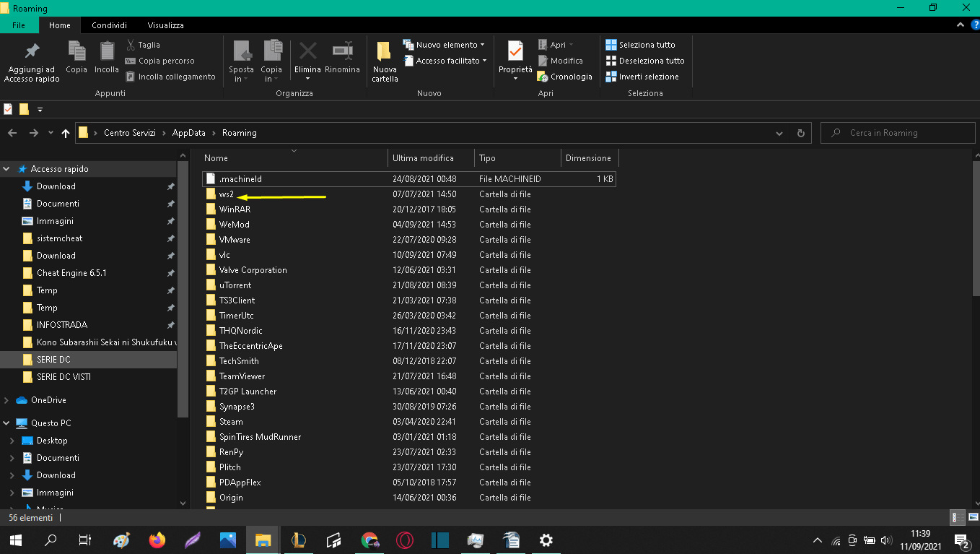Click Inverti selezione
Viewport: 980px width, 554px height.
(x=642, y=77)
